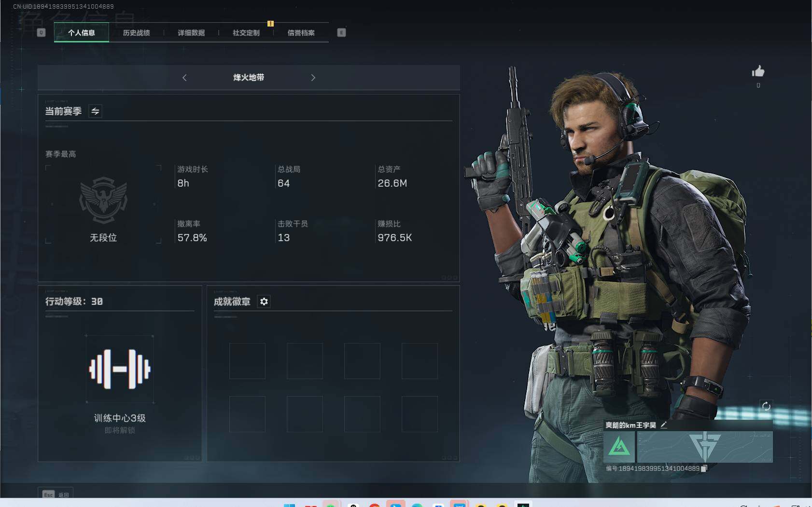Toggle season view with the 当前赛季 swap icon
This screenshot has height=507, width=812.
95,111
